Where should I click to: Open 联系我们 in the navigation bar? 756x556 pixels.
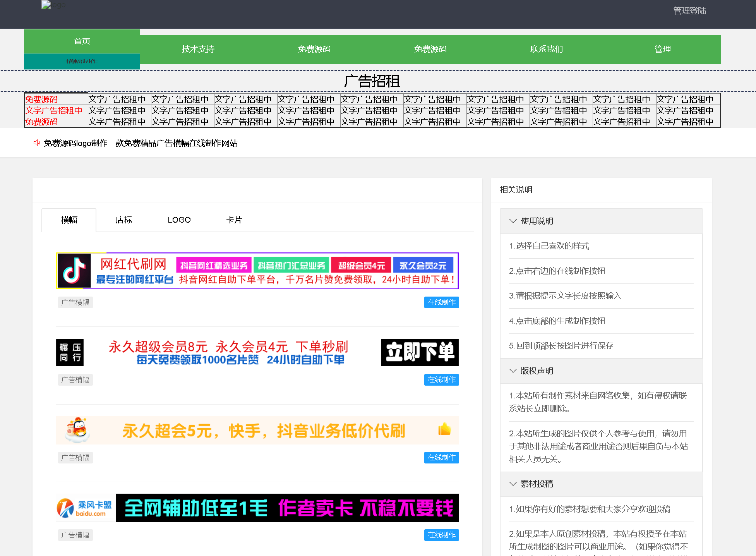point(546,49)
